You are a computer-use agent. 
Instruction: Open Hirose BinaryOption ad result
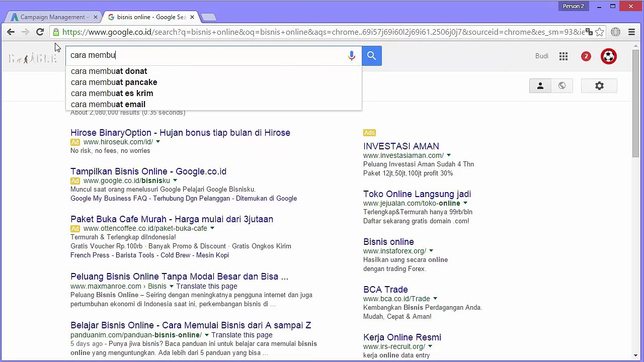pos(180,133)
